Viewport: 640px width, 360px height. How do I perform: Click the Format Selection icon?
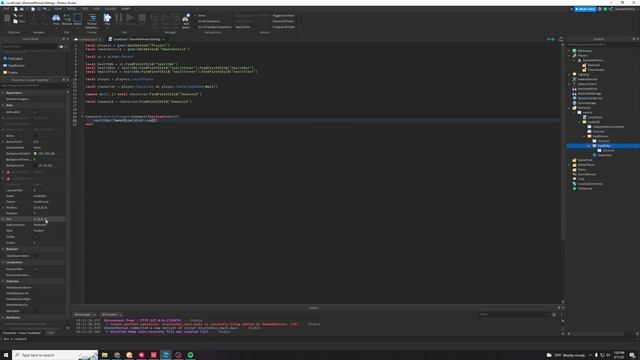pos(92,18)
